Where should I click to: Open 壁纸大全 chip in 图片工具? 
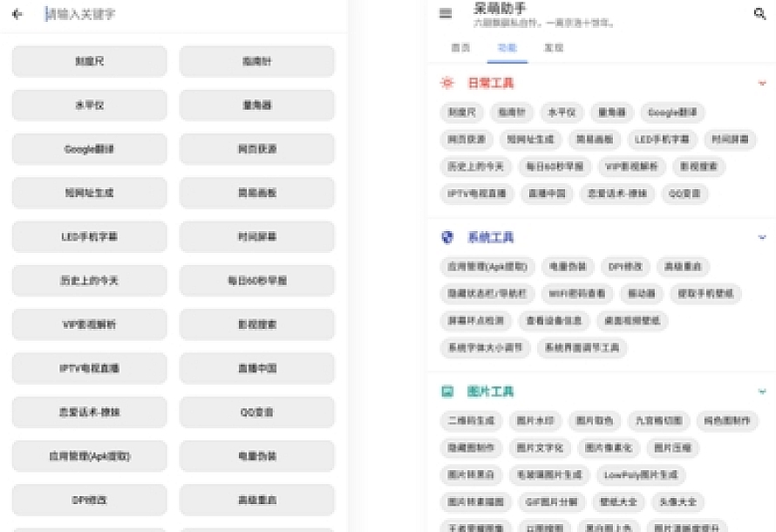(619, 502)
